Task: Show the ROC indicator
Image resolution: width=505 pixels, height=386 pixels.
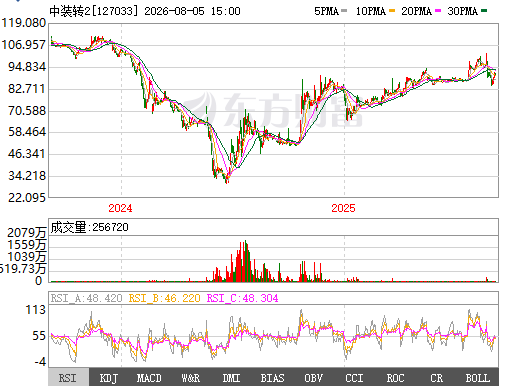Action: tap(395, 378)
